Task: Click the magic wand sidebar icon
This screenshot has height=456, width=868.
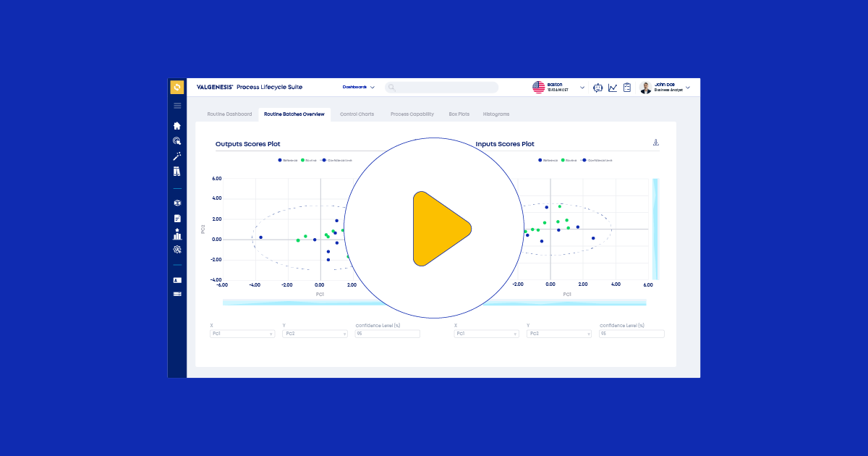Action: pos(177,156)
